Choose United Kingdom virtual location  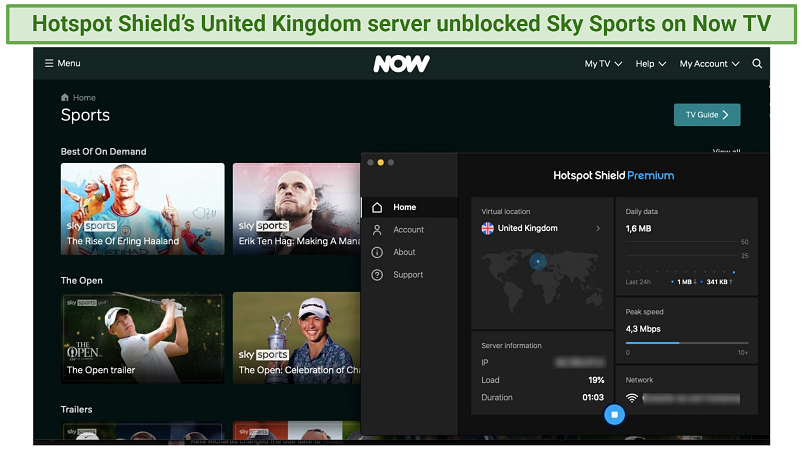coord(541,228)
